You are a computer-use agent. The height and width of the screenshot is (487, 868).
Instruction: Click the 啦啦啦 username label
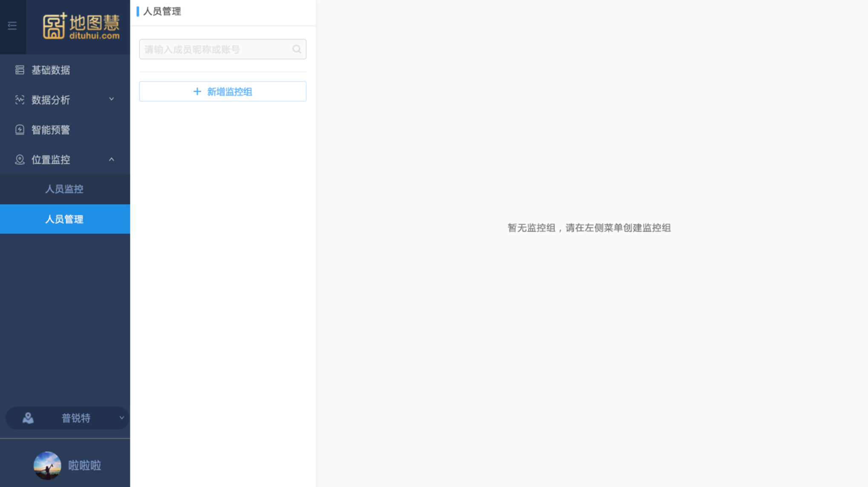pyautogui.click(x=85, y=465)
